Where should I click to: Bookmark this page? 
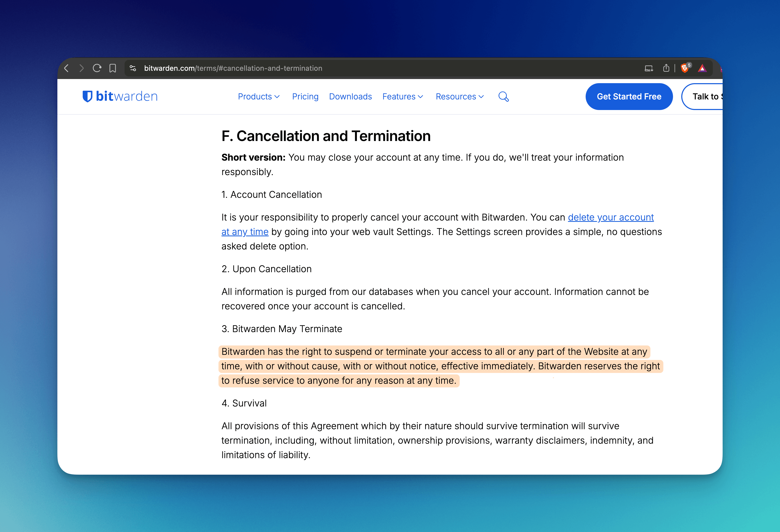tap(113, 68)
